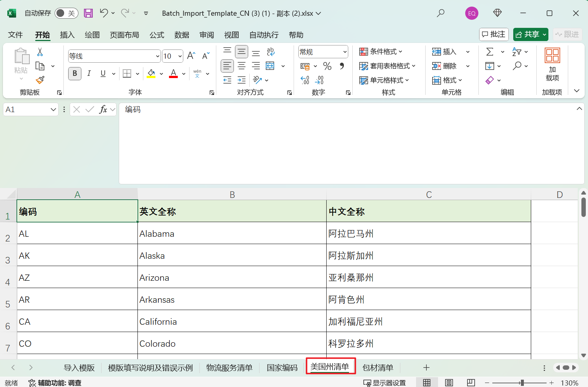Click the Save icon in title bar
588x387 pixels.
point(88,13)
